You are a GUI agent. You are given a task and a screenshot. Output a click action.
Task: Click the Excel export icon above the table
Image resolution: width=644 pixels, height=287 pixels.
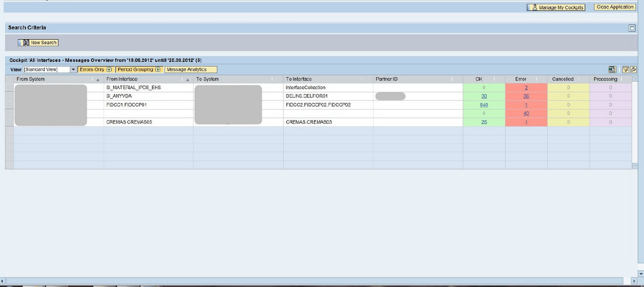(612, 69)
